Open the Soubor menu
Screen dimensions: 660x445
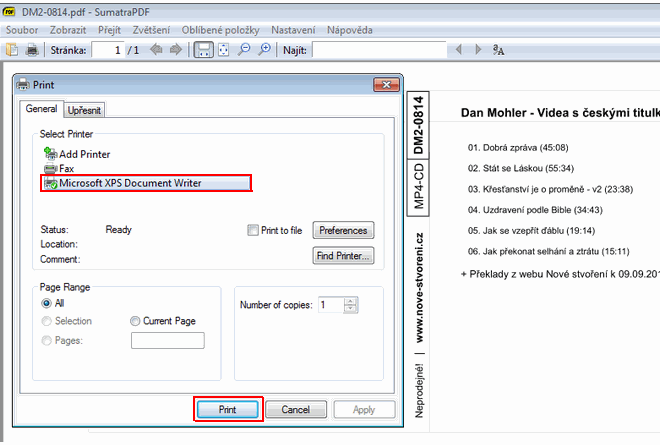tap(22, 30)
